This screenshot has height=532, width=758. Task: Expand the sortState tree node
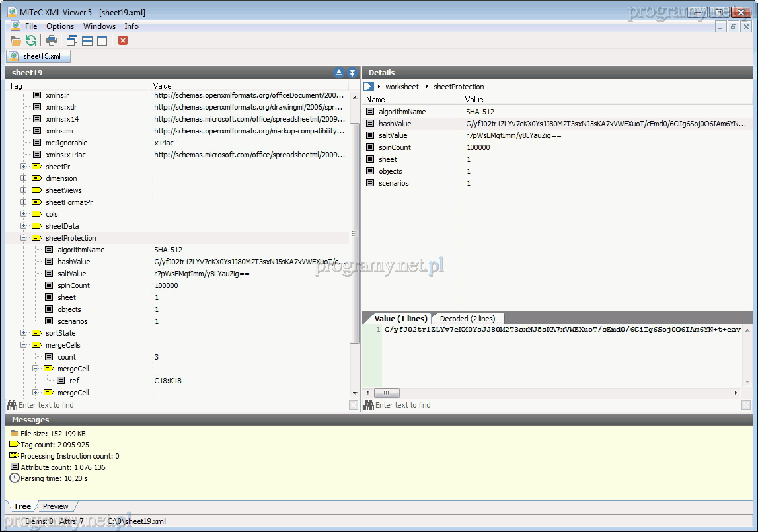coord(24,333)
